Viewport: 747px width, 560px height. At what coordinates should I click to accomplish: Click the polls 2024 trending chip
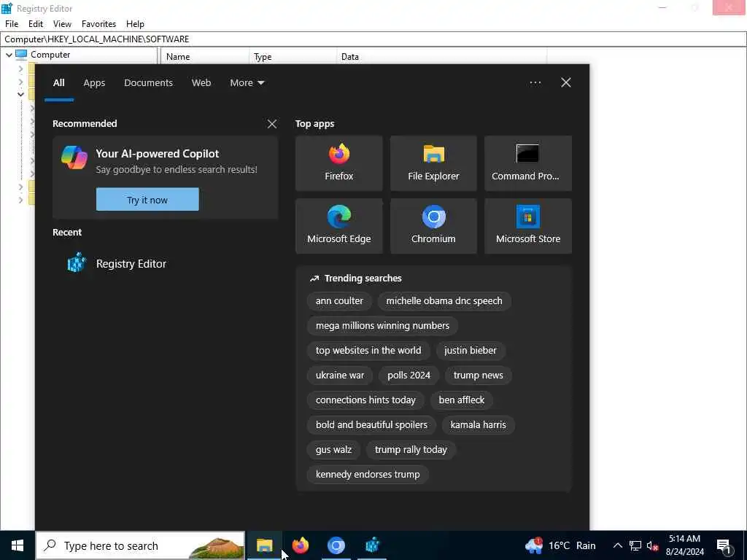point(409,376)
